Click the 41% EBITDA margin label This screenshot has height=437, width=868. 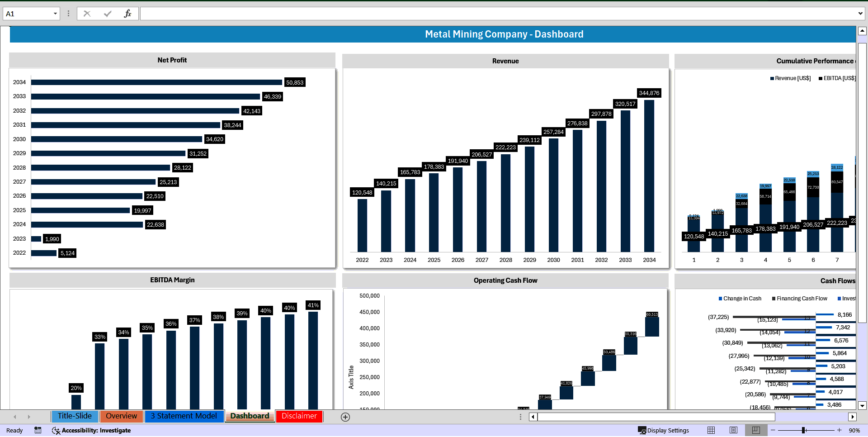coord(313,305)
